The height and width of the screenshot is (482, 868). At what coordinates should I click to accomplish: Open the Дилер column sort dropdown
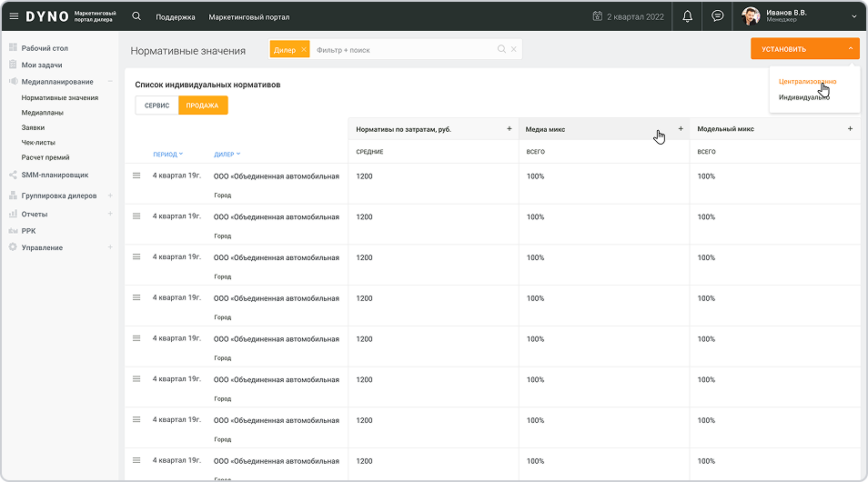coord(227,155)
